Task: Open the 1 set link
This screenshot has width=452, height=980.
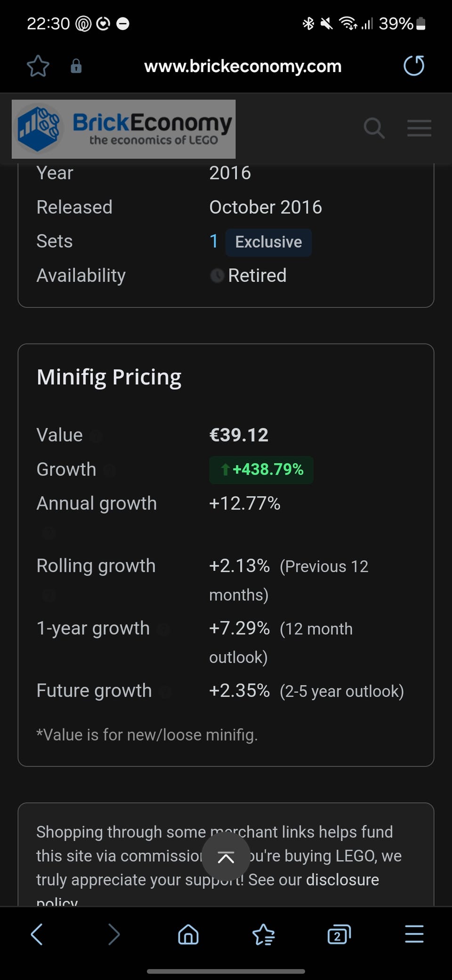Action: (214, 241)
